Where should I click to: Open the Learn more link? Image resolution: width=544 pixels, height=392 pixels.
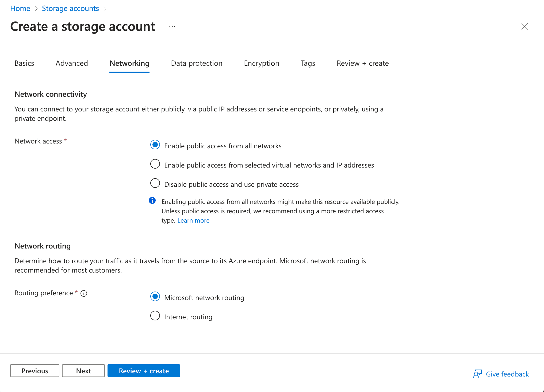click(x=193, y=220)
